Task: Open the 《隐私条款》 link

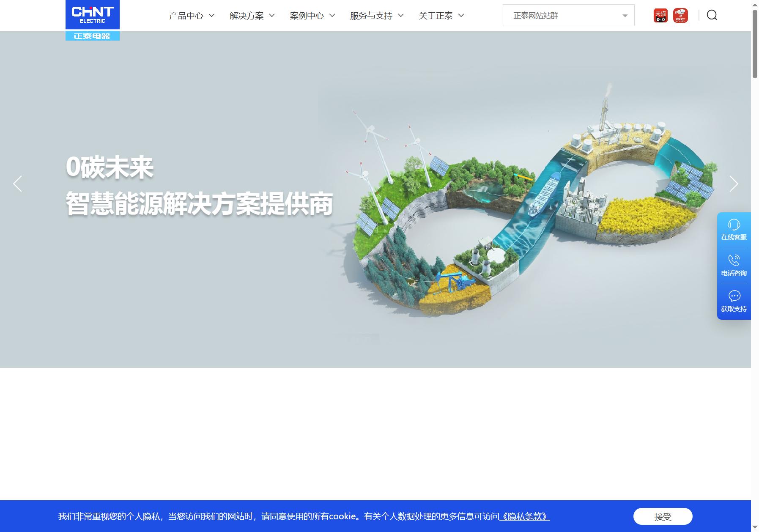Action: tap(524, 516)
